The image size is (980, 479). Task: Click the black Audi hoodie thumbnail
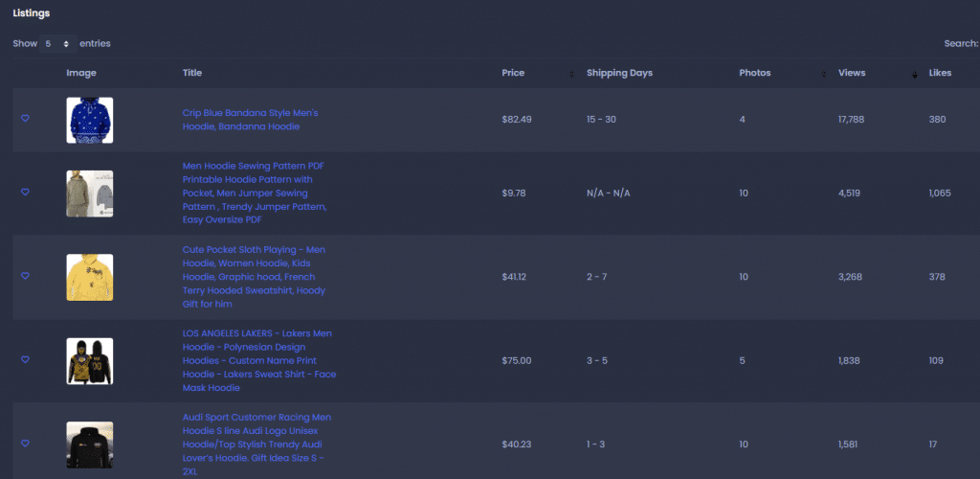[x=90, y=445]
